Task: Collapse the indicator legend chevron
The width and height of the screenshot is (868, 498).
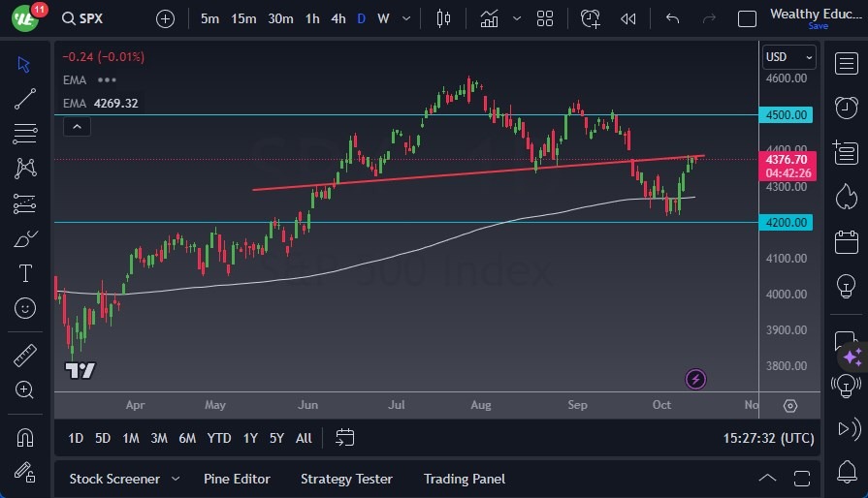Action: pyautogui.click(x=77, y=126)
